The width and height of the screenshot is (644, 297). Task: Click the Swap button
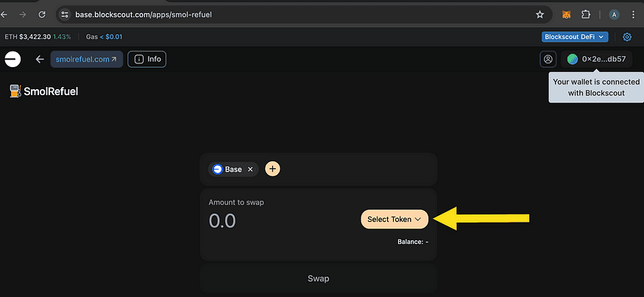point(318,279)
